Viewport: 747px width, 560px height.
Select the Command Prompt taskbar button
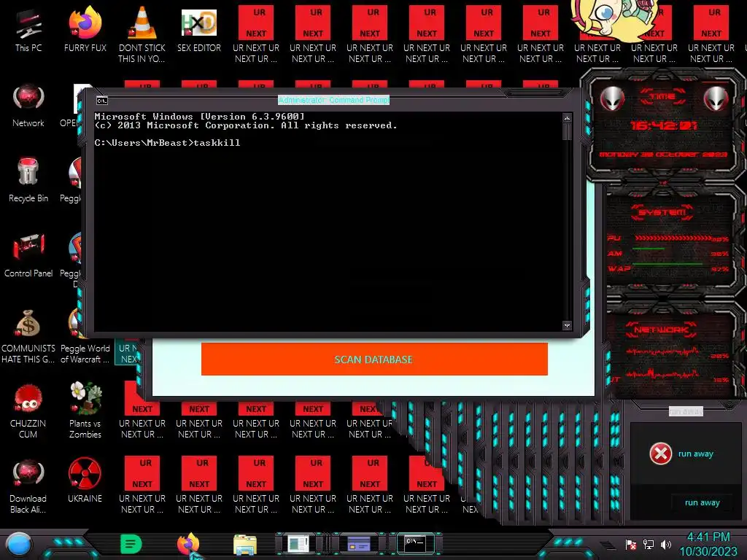[415, 543]
